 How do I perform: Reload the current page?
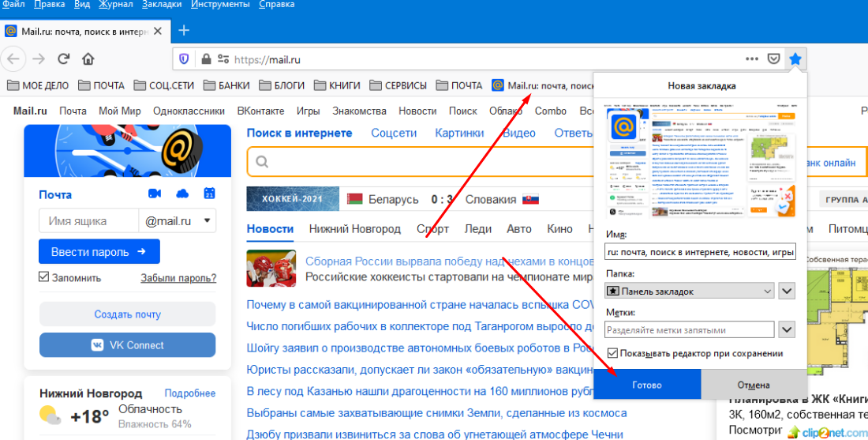tap(64, 58)
